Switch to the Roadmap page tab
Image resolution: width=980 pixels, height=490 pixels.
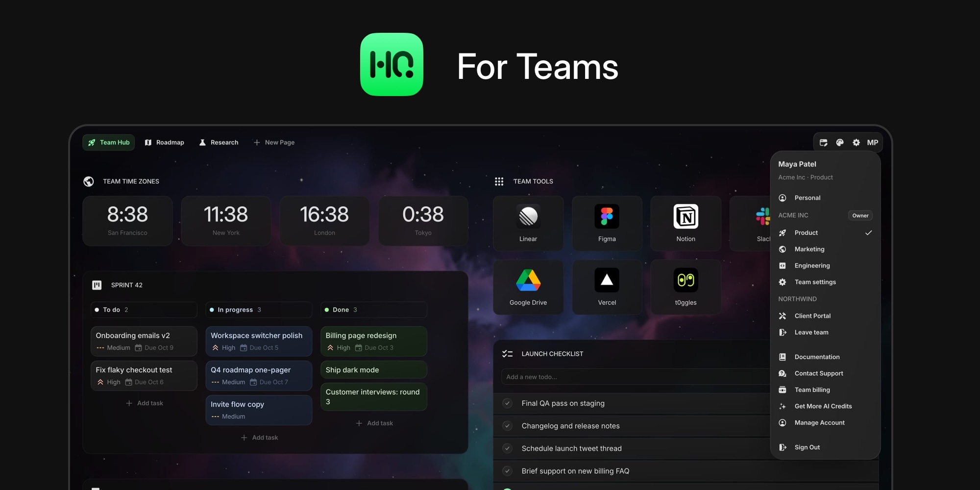(x=165, y=143)
